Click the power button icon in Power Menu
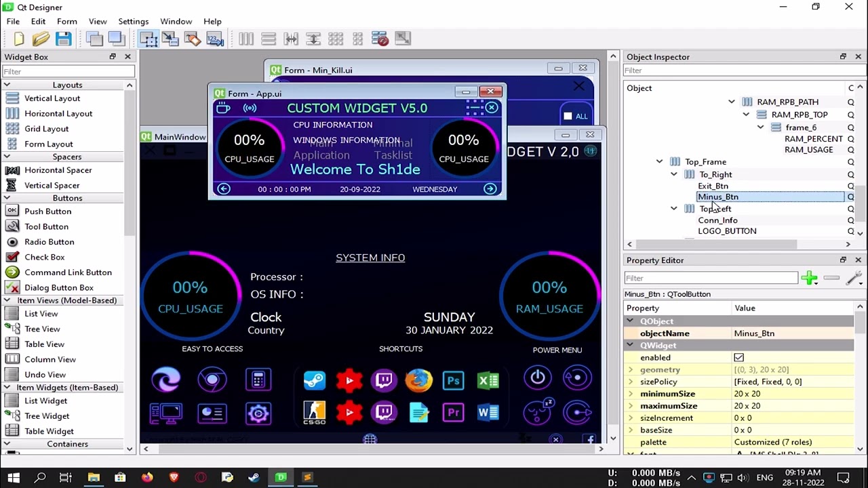Image resolution: width=868 pixels, height=488 pixels. coord(538,378)
